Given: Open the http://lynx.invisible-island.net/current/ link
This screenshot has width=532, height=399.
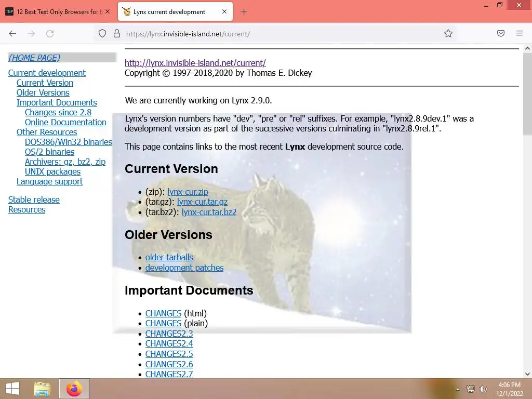Looking at the screenshot, I should [195, 63].
